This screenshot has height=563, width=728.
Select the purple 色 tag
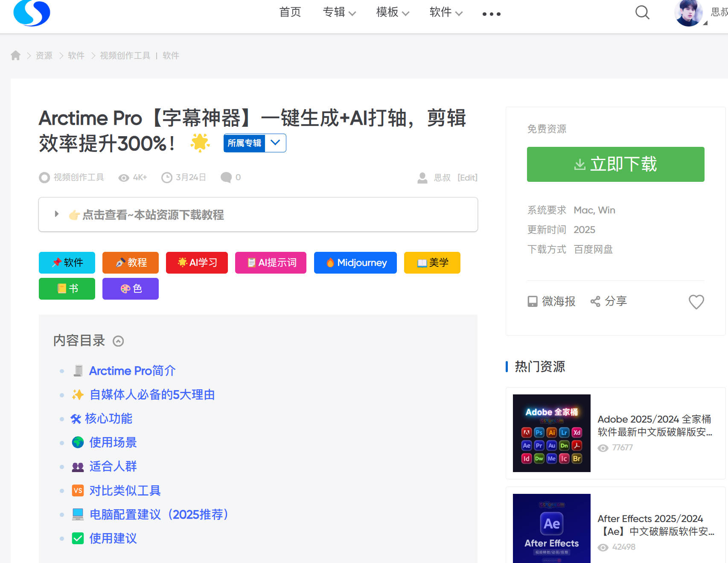pos(131,289)
